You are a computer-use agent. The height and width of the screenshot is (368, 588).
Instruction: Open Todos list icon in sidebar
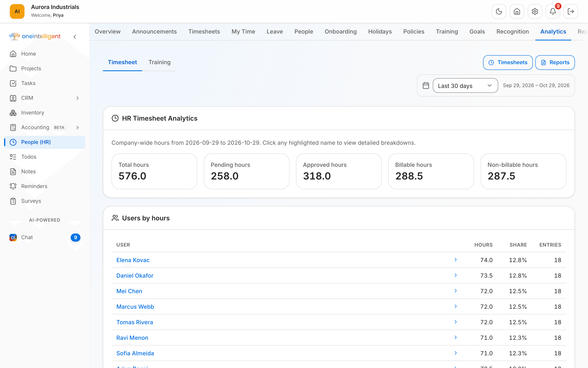(13, 157)
